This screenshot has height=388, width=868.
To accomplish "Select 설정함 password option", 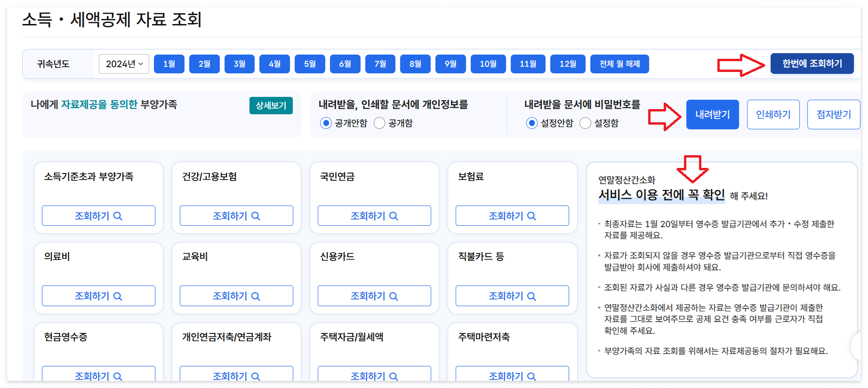I will (585, 123).
